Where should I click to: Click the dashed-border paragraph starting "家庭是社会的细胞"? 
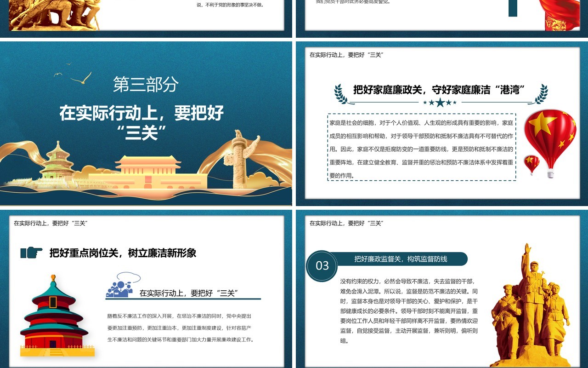click(421, 147)
